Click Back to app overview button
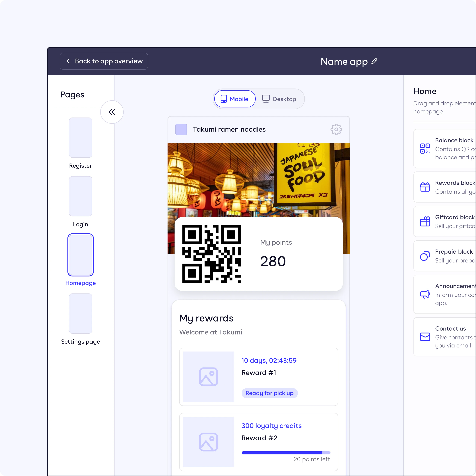The width and height of the screenshot is (476, 476). pos(104,61)
